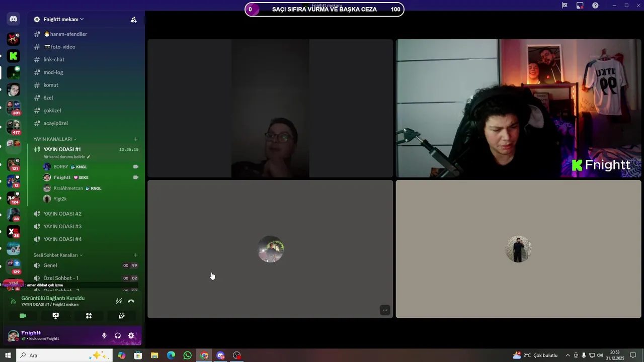Click the taskbar search box 'Ara'

64,355
